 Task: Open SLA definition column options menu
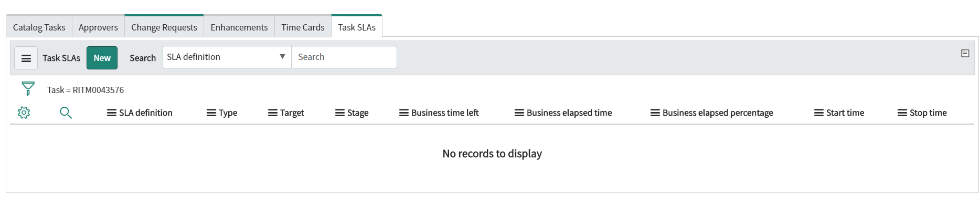click(x=112, y=113)
